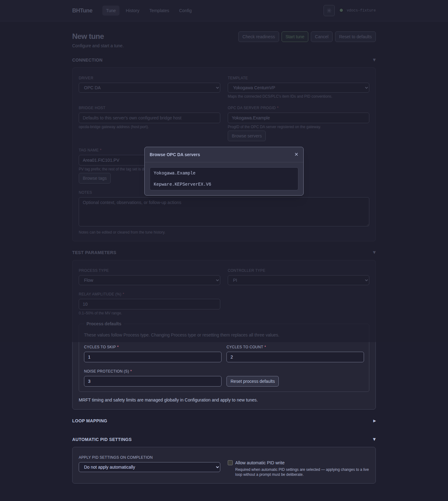Click the Cycles to skip field

[x=153, y=357]
